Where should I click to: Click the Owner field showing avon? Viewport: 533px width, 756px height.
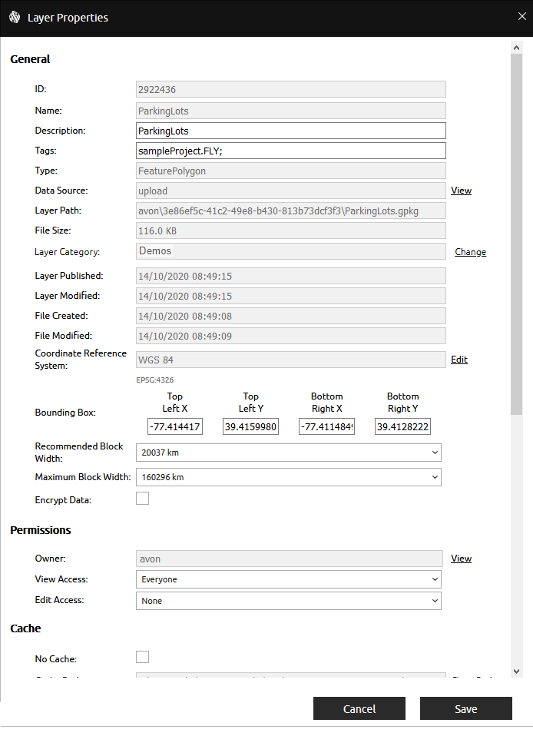[x=290, y=559]
